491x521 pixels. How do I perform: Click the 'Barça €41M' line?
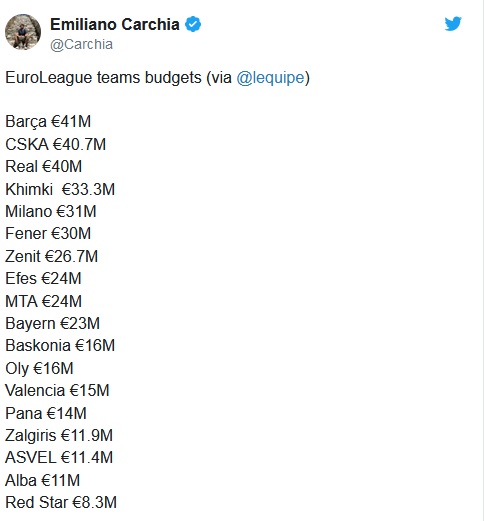(x=48, y=121)
